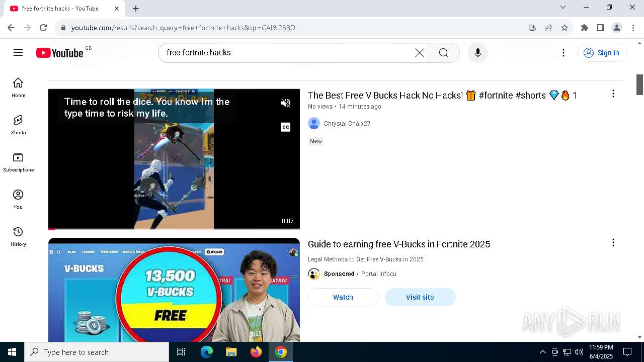Image resolution: width=644 pixels, height=362 pixels.
Task: Open Chrystal Chaix27 channel name
Action: coord(347,124)
